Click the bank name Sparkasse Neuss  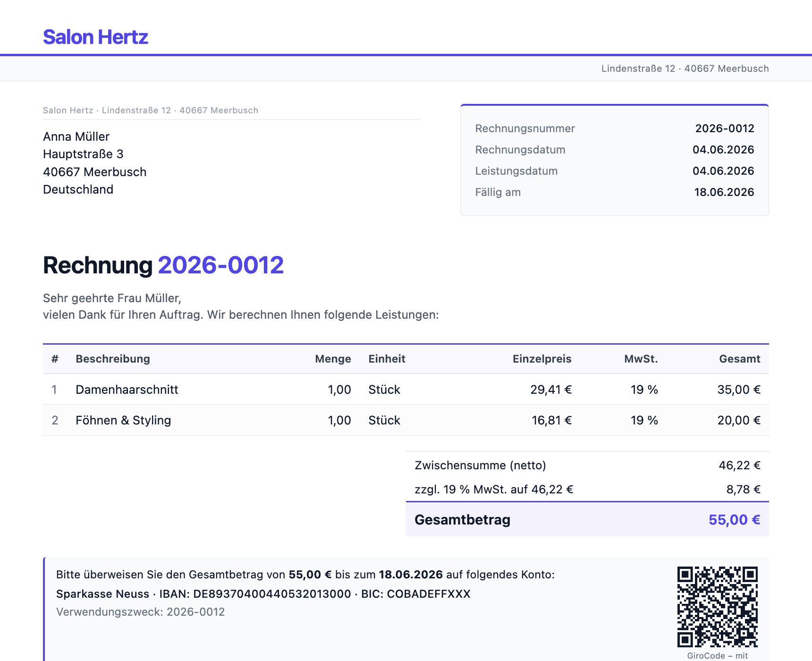(102, 594)
